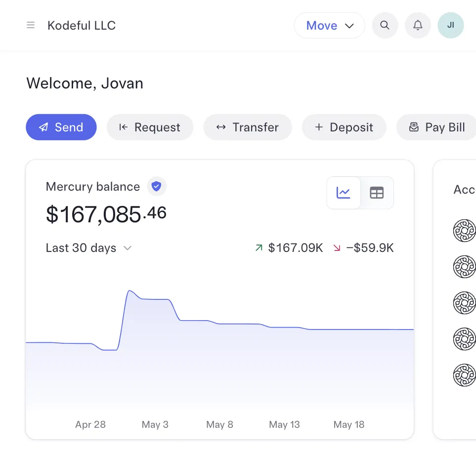Click the Pay Bill button
Viewport: 476px width, 454px height.
pos(436,127)
